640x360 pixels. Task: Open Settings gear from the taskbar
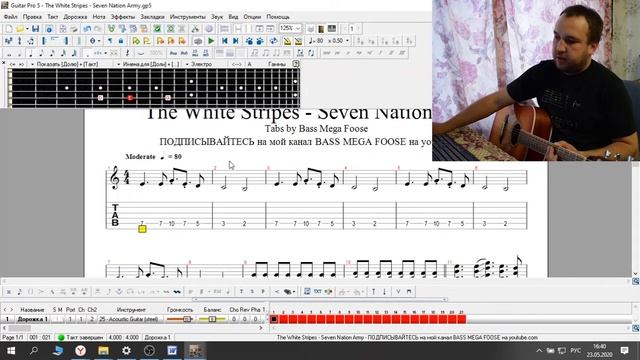(127, 351)
